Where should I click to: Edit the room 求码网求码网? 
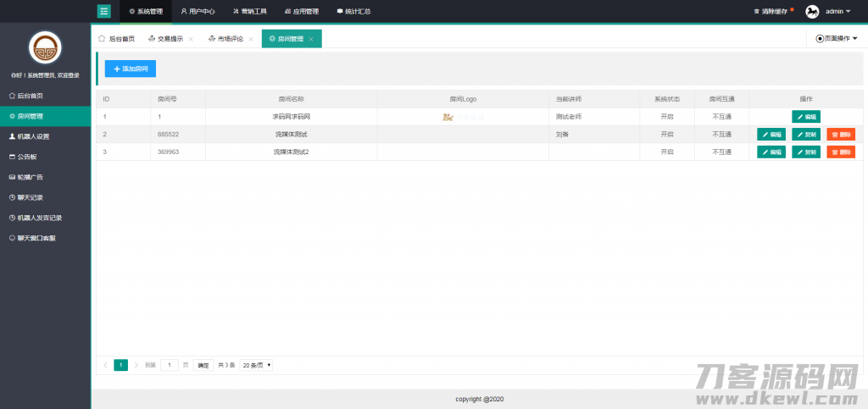[x=806, y=117]
